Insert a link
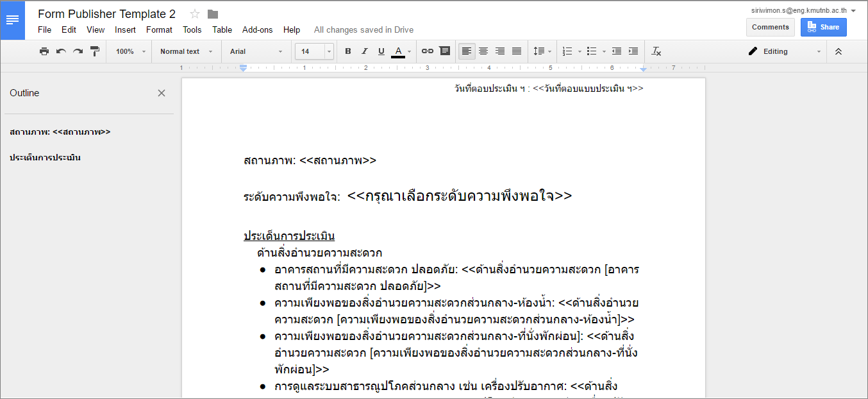Viewport: 868px width, 399px height. 428,51
